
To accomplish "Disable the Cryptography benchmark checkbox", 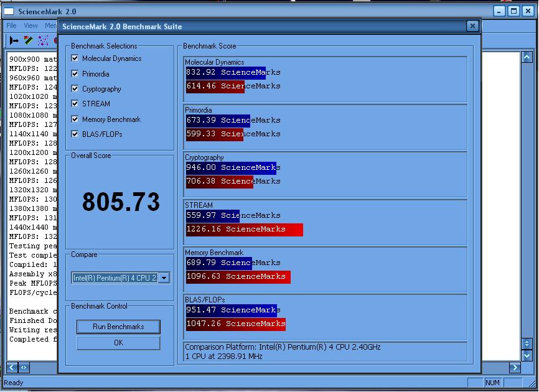I will click(x=75, y=88).
